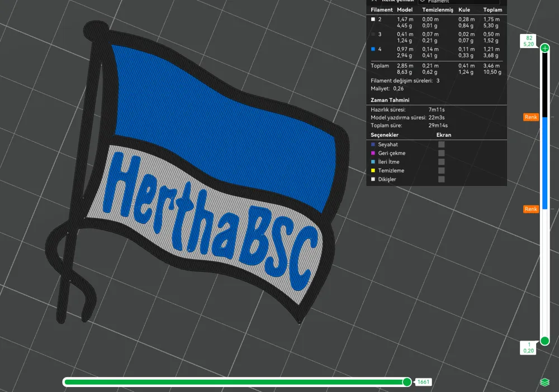The width and height of the screenshot is (559, 392).
Task: Click the Filament column header
Action: click(381, 9)
